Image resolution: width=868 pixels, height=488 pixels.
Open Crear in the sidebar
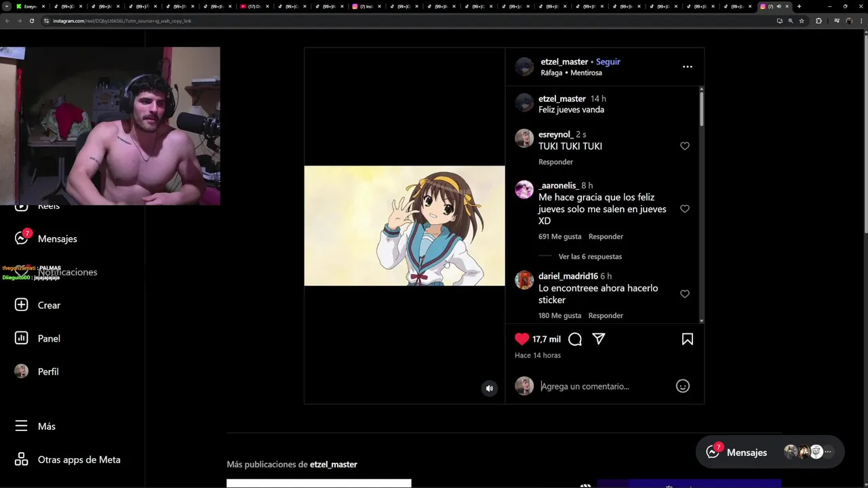(49, 305)
